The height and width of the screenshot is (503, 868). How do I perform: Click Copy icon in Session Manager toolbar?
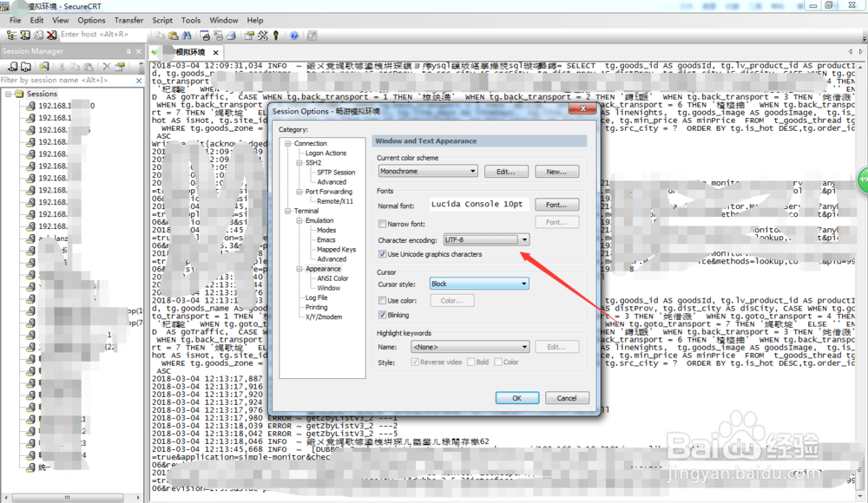click(x=75, y=67)
